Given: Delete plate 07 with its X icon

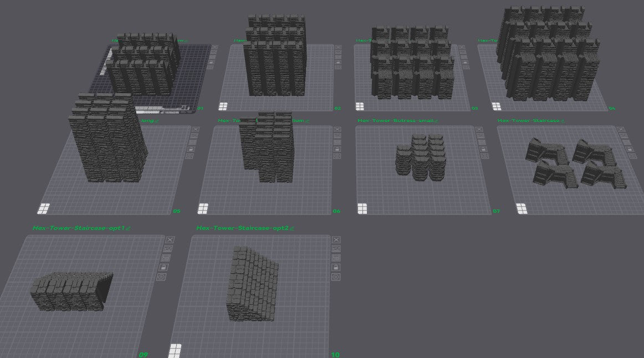Looking at the screenshot, I should coord(479,129).
